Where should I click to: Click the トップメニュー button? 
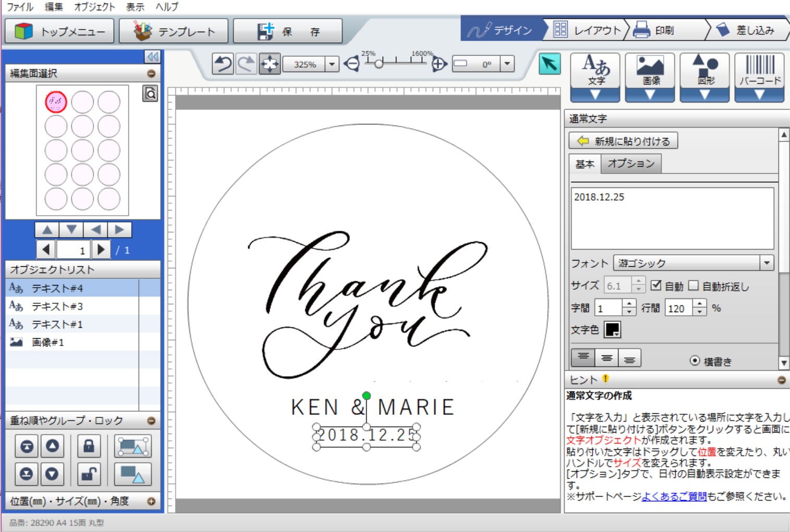[59, 31]
